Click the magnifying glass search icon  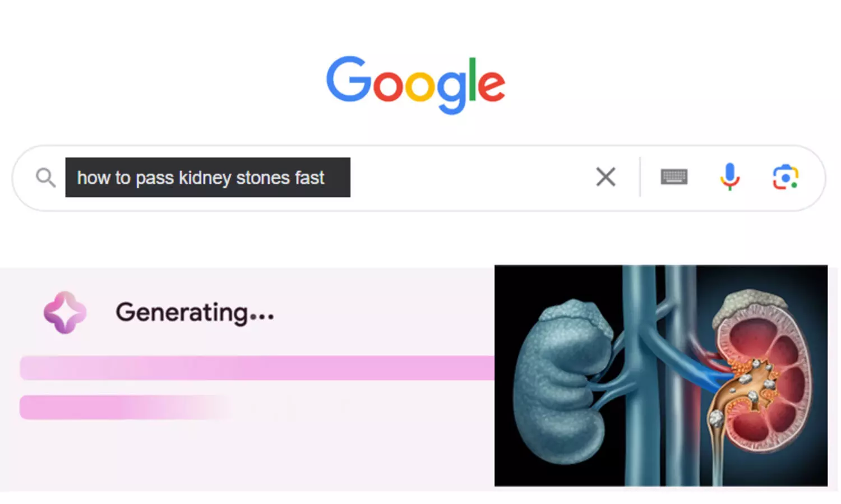[x=45, y=178]
